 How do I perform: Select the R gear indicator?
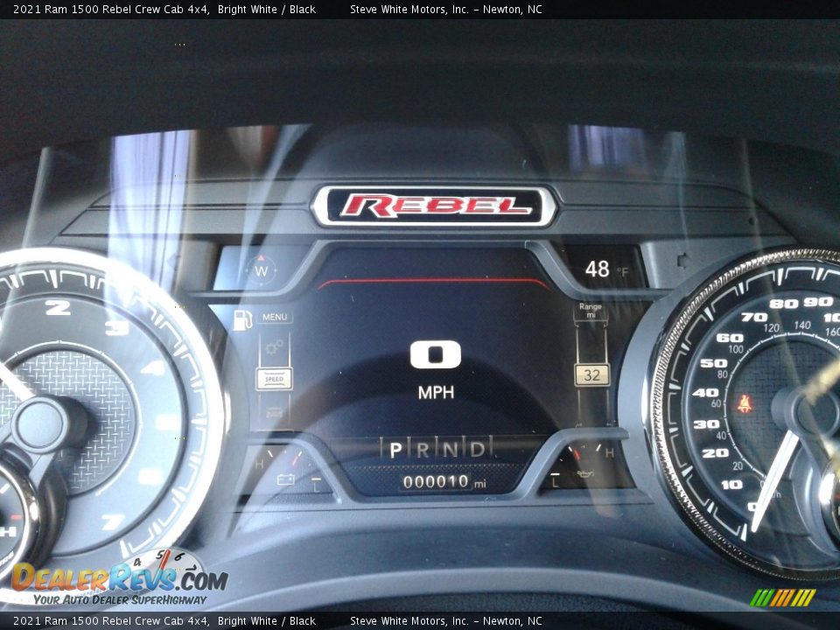click(423, 450)
